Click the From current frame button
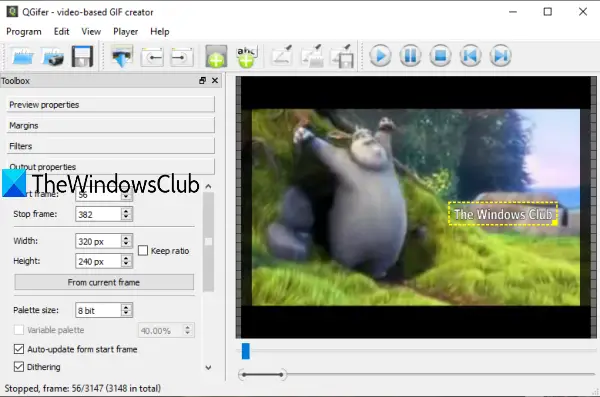The image size is (600, 397). tap(104, 282)
